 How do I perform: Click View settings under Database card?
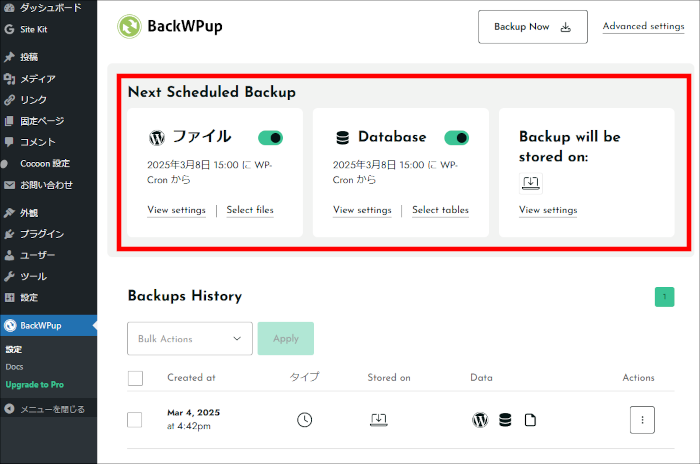tap(362, 210)
